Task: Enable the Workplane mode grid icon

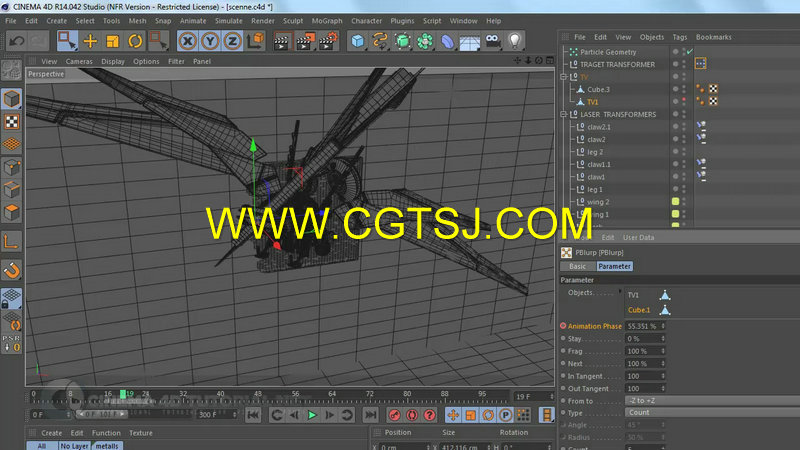Action: [x=11, y=144]
